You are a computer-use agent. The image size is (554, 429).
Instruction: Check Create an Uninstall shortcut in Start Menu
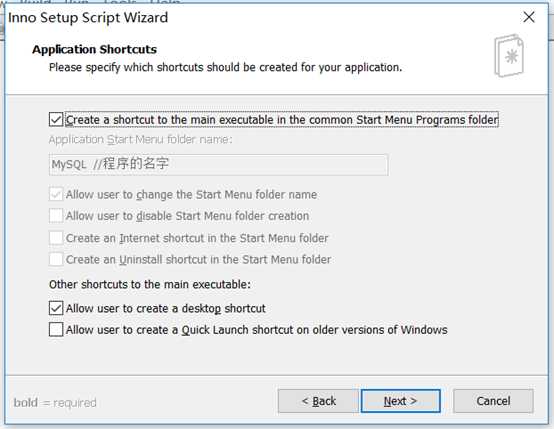(x=56, y=259)
